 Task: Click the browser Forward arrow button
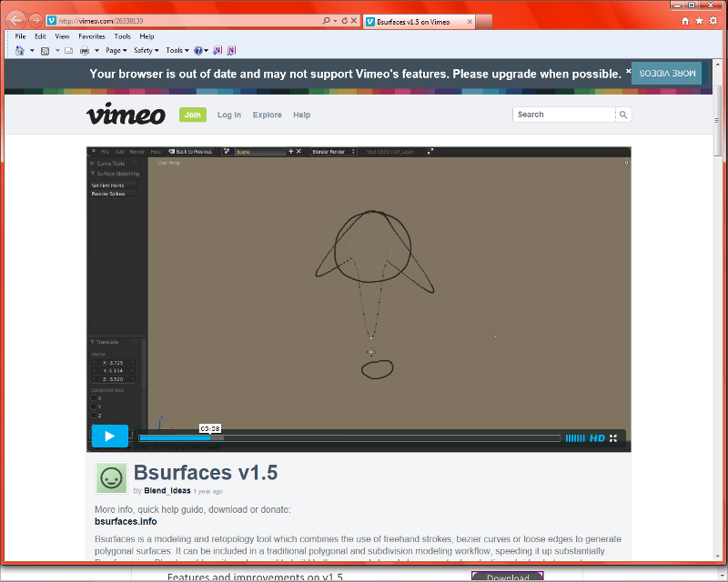(x=35, y=20)
